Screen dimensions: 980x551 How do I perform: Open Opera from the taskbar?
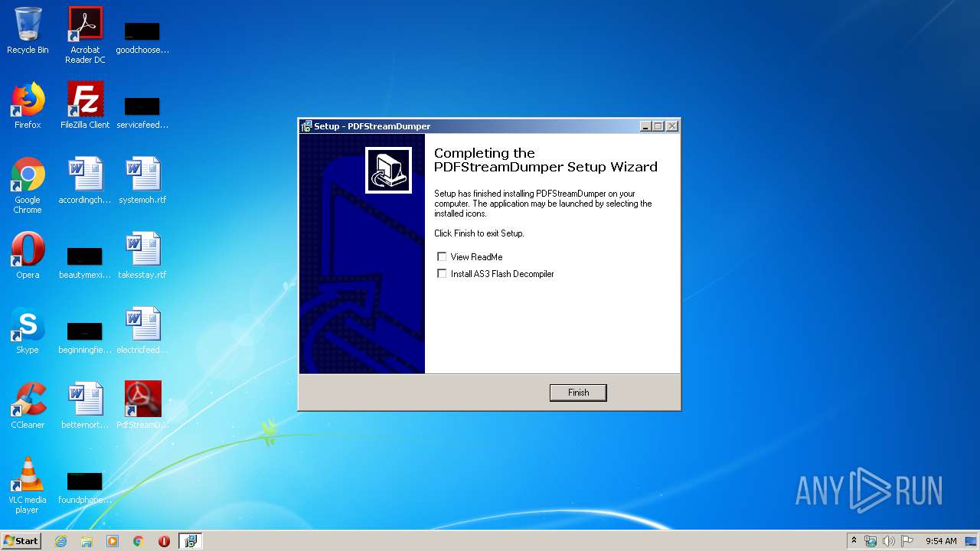pos(164,541)
